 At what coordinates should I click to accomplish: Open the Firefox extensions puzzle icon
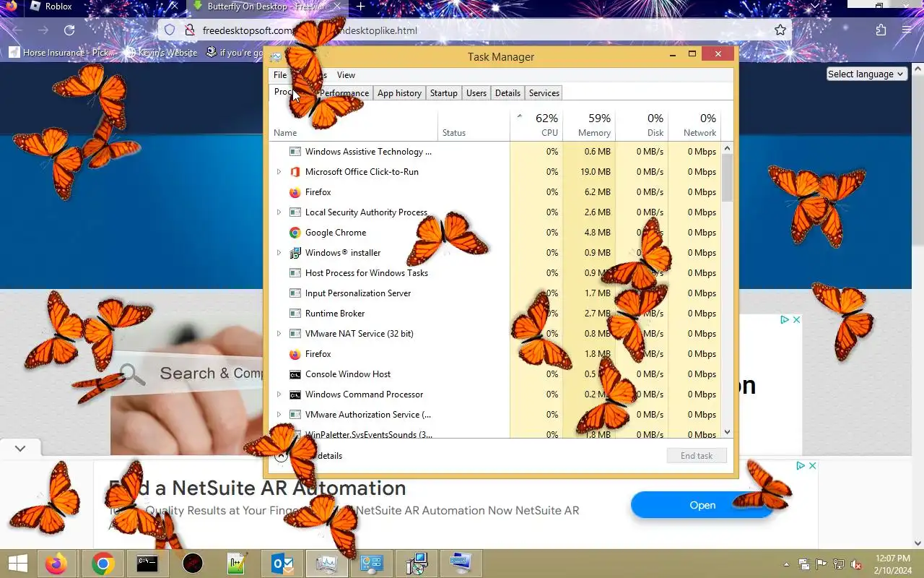(881, 30)
